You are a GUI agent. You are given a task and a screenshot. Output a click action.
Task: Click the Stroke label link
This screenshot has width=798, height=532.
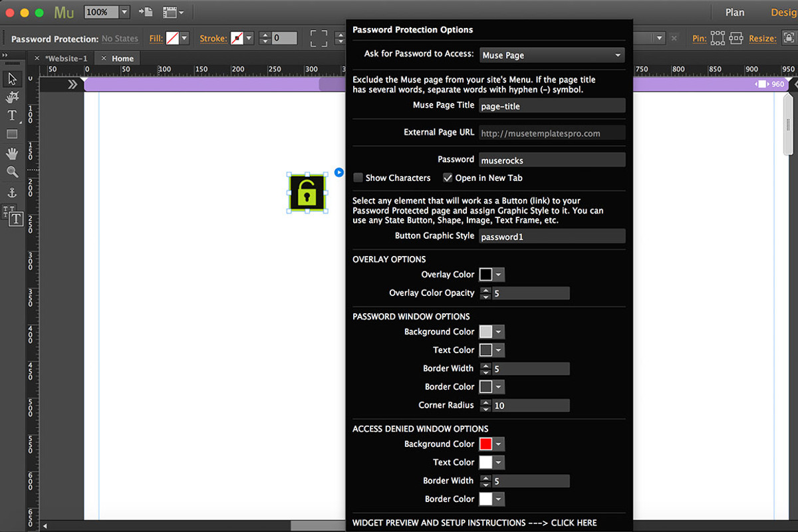tap(213, 39)
